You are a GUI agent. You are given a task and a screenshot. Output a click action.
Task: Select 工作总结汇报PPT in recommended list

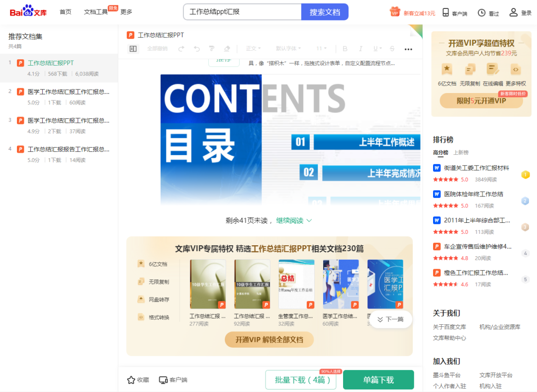point(59,68)
